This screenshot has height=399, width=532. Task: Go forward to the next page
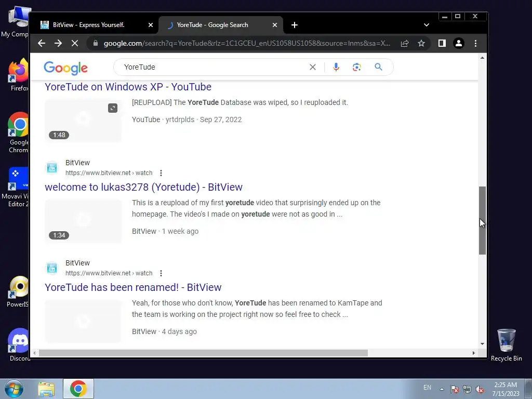[58, 43]
